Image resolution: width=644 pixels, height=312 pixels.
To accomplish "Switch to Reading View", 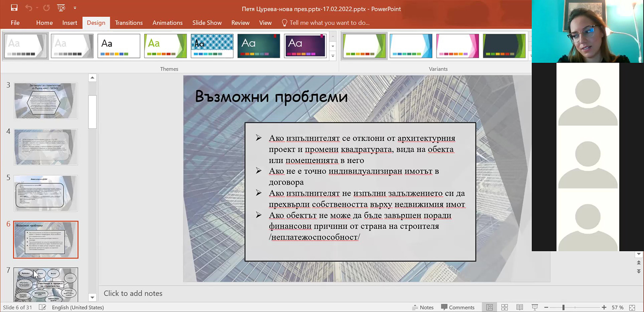I will (x=519, y=307).
